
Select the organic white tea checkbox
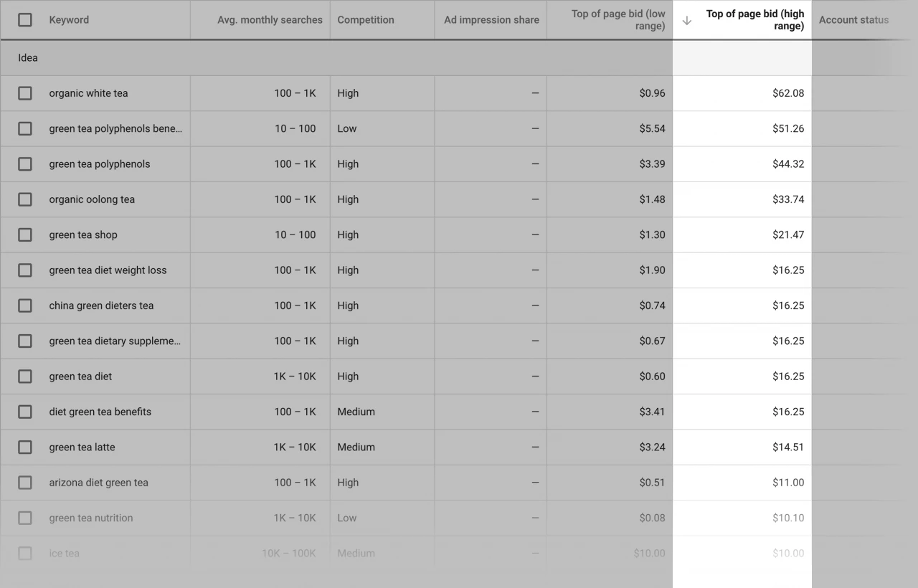click(x=25, y=93)
